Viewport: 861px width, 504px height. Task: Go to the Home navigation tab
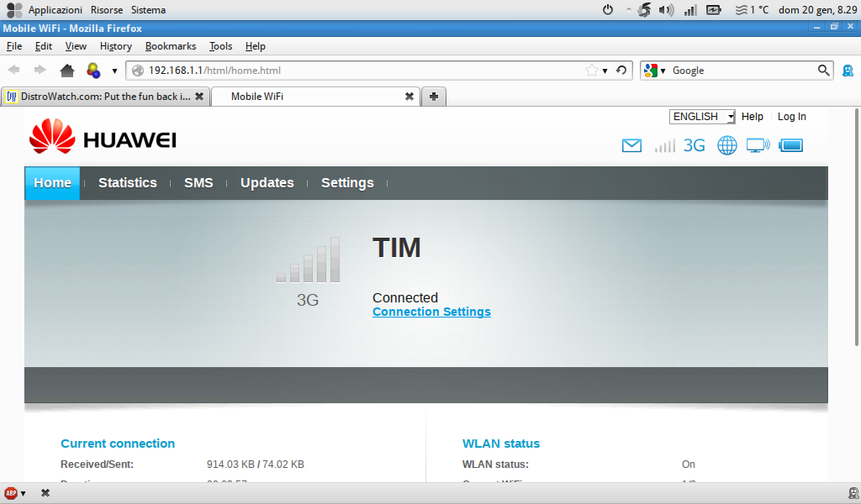(x=52, y=182)
